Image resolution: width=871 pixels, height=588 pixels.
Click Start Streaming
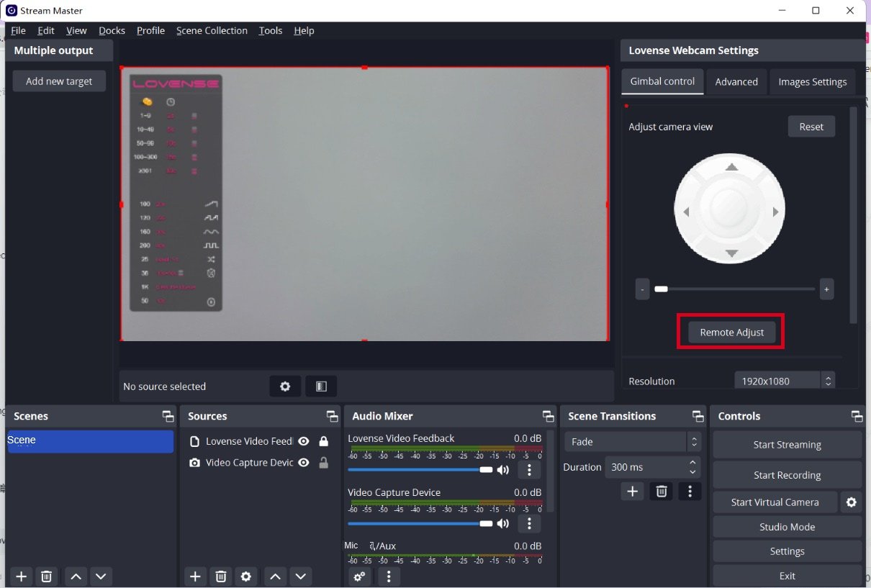(787, 445)
